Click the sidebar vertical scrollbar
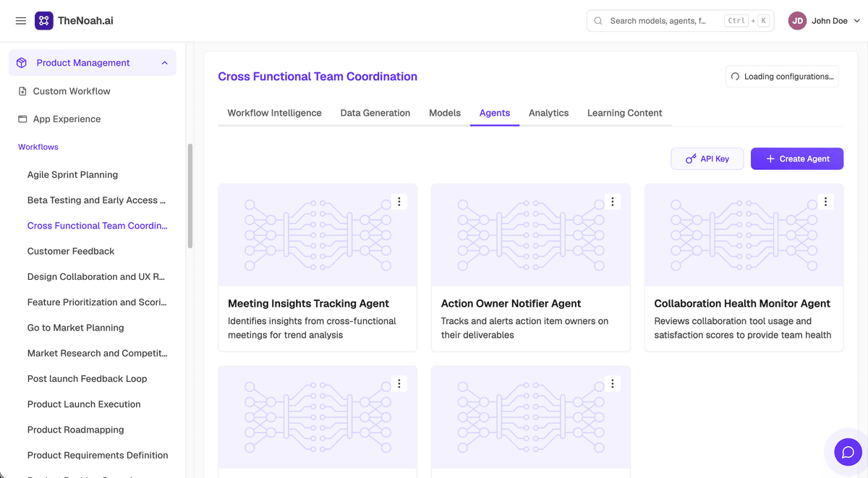Viewport: 868px width, 478px height. 190,195
